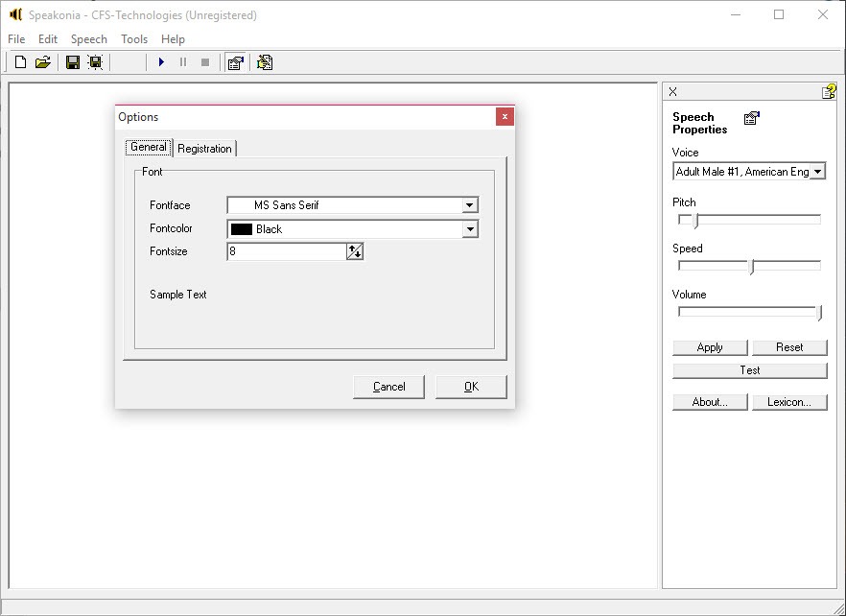Click the New document toolbar icon
Screen dimensions: 846x616
pos(20,62)
